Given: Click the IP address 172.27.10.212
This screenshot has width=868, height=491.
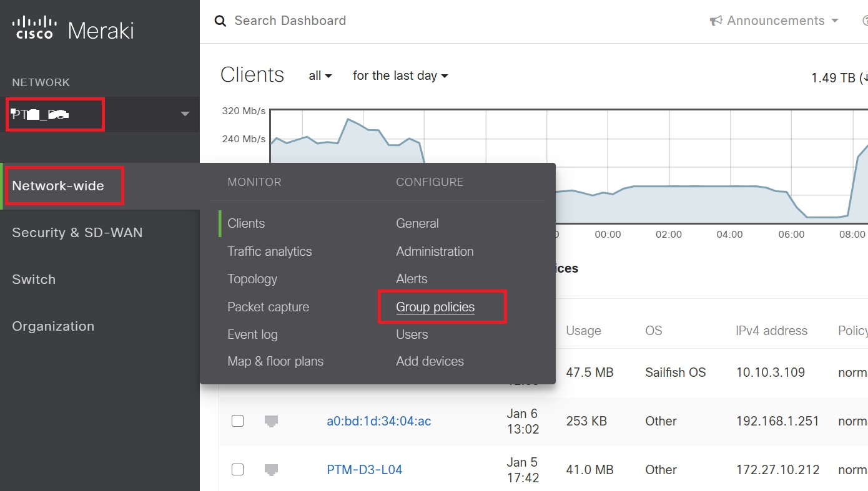Looking at the screenshot, I should pos(777,470).
